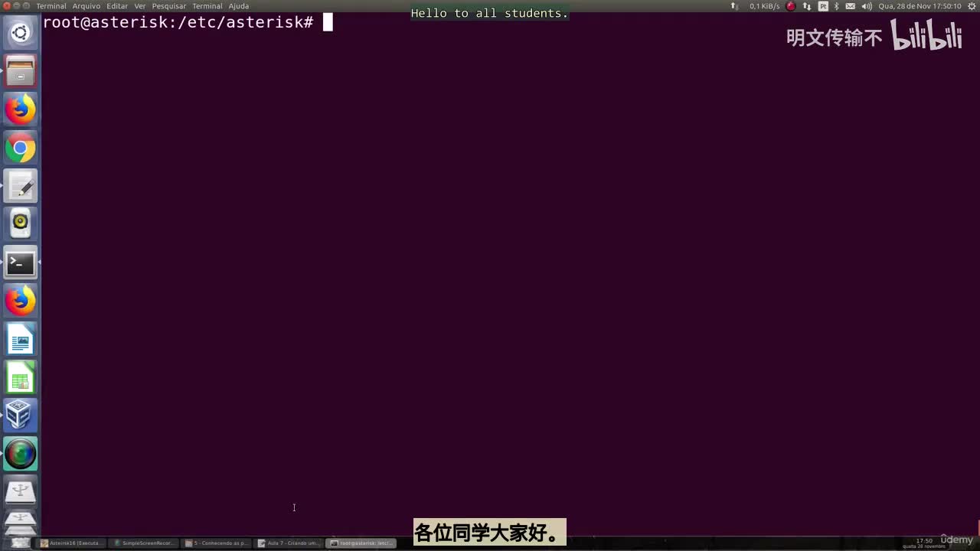The image size is (980, 551).
Task: Open the Ver menu
Action: [140, 6]
